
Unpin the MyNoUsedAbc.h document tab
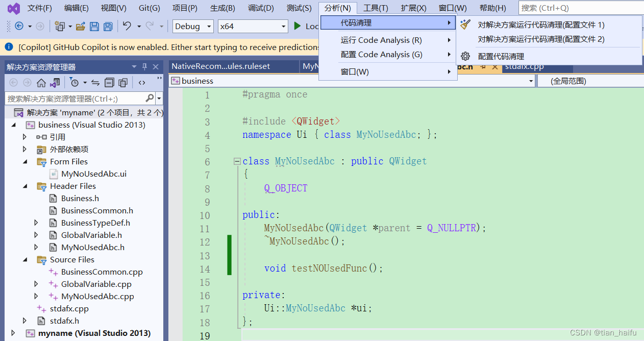482,67
